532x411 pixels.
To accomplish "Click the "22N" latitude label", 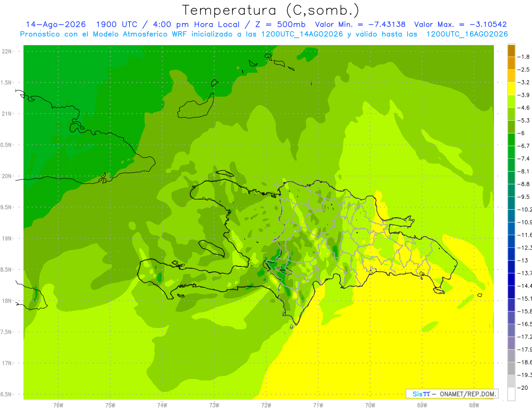I will point(7,51).
